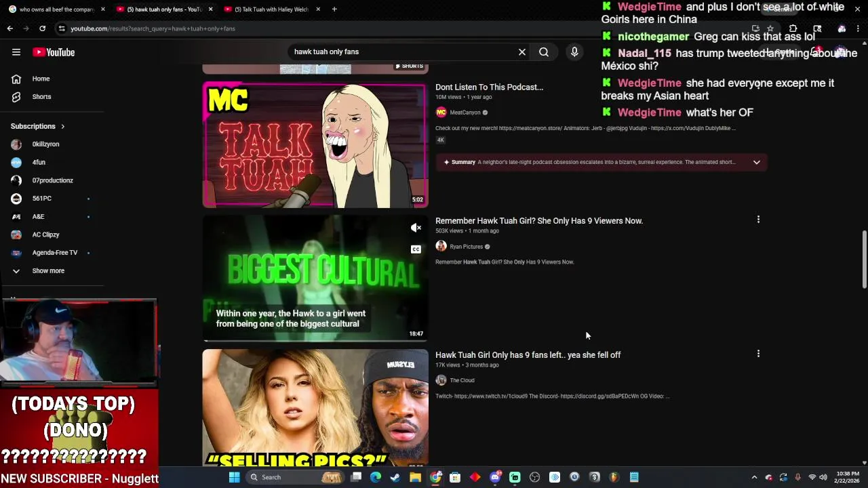Open the MeatCanyon channel avatar

[441, 113]
